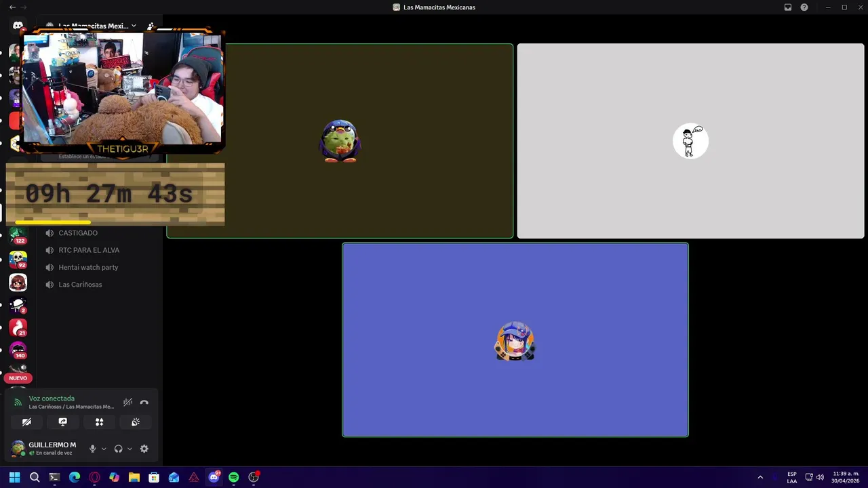
Task: Focus the stick-figure avatar participant tile
Action: click(690, 141)
